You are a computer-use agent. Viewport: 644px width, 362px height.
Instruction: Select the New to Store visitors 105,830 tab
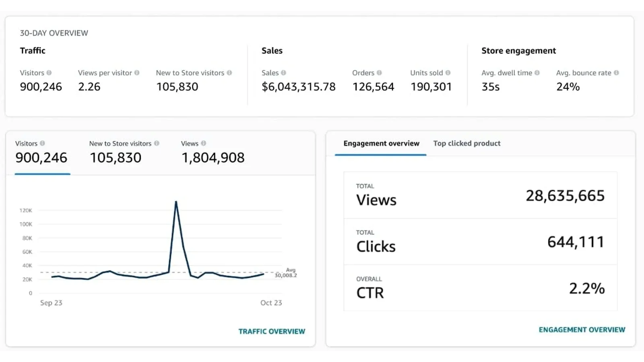coord(124,153)
